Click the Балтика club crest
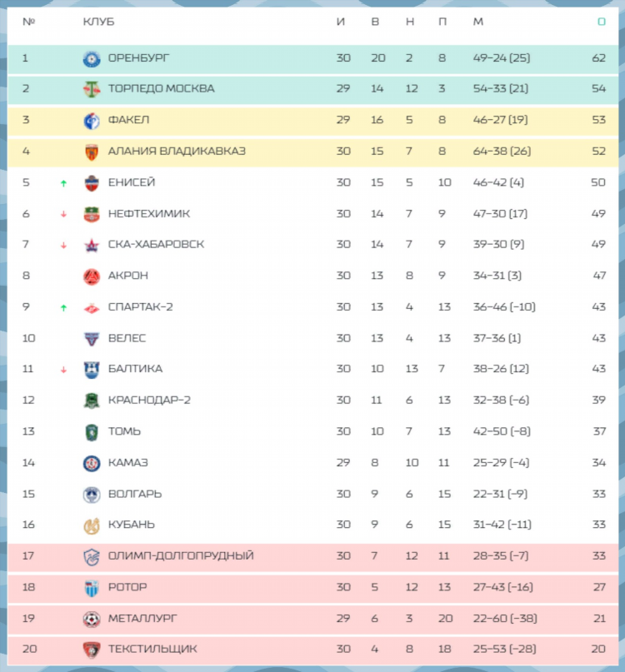 pyautogui.click(x=92, y=370)
